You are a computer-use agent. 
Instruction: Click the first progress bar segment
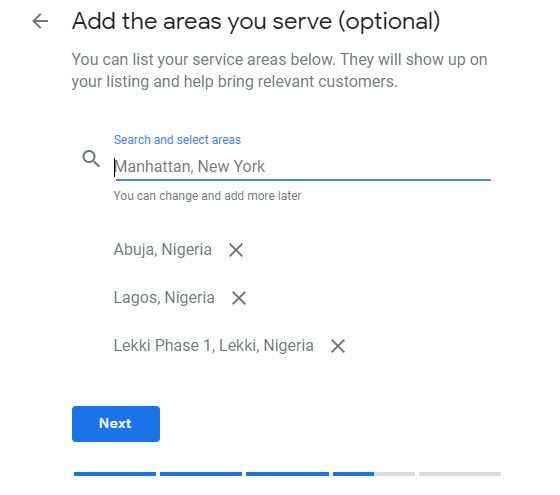(x=115, y=474)
